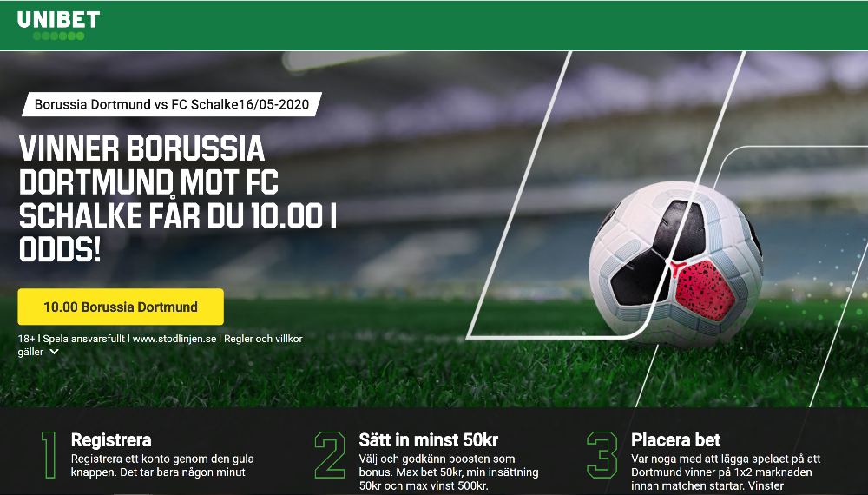Click the green dots under Unibet logo
The height and width of the screenshot is (495, 868).
pos(58,36)
